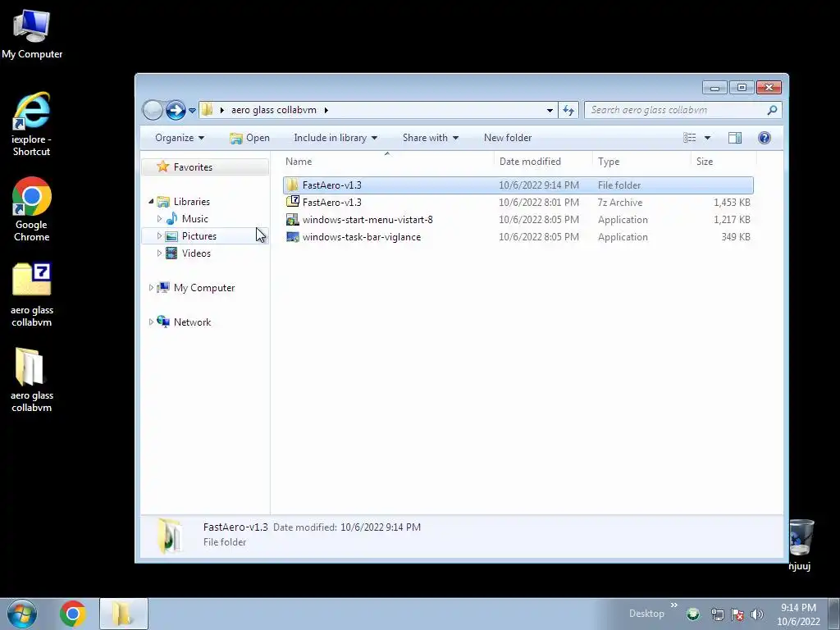
Task: Select windows-task-bar-viglance application
Action: click(x=518, y=237)
